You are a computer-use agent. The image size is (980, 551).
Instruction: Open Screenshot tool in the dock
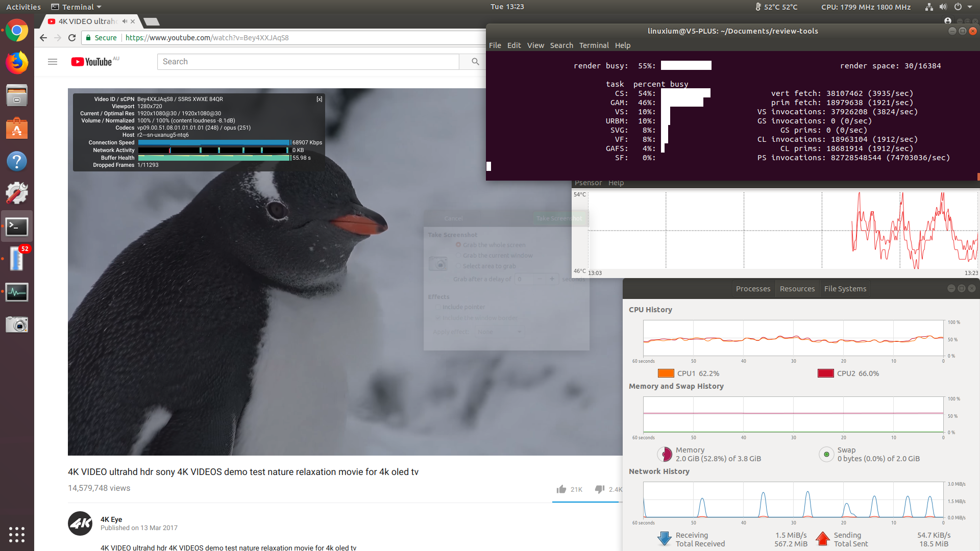tap(17, 324)
